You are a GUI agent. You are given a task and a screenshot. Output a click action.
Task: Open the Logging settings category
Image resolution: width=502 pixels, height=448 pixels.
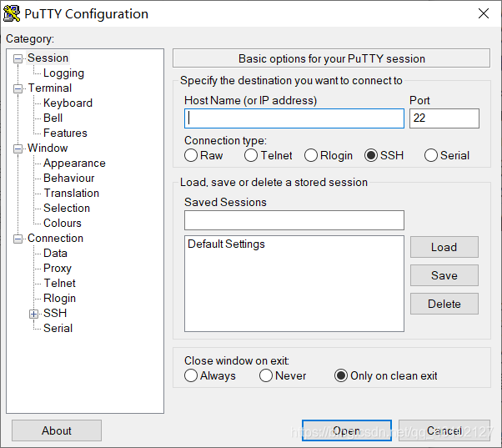63,73
